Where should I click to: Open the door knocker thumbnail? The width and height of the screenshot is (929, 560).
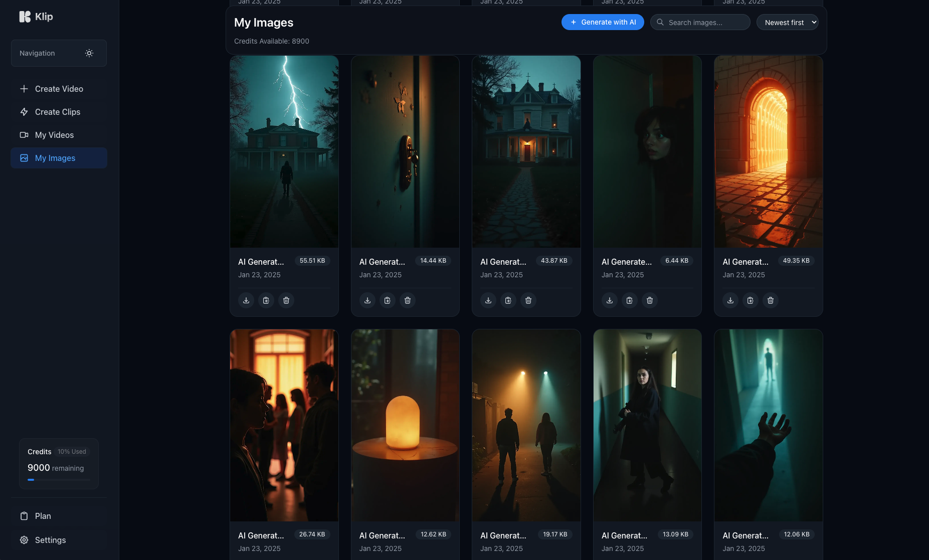405,151
